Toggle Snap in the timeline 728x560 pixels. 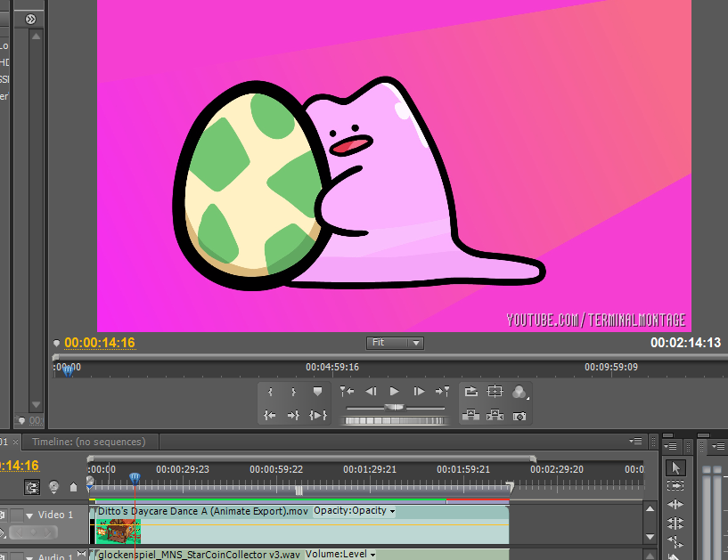coord(32,487)
